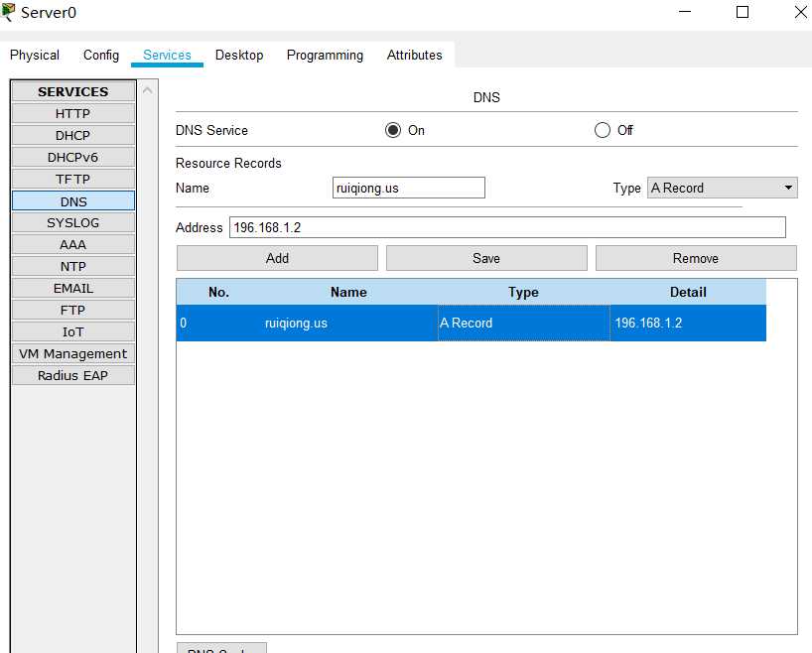Switch to the Programming tab
The width and height of the screenshot is (812, 653).
pyautogui.click(x=325, y=55)
